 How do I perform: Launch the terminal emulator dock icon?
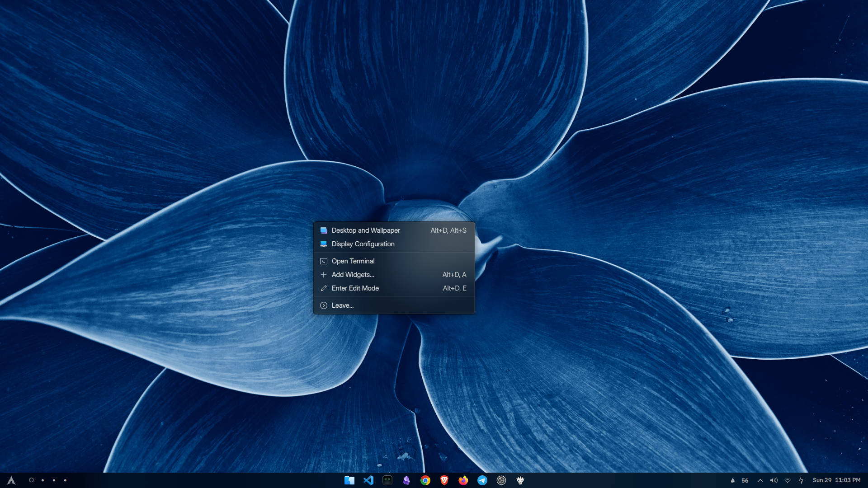[x=387, y=480]
